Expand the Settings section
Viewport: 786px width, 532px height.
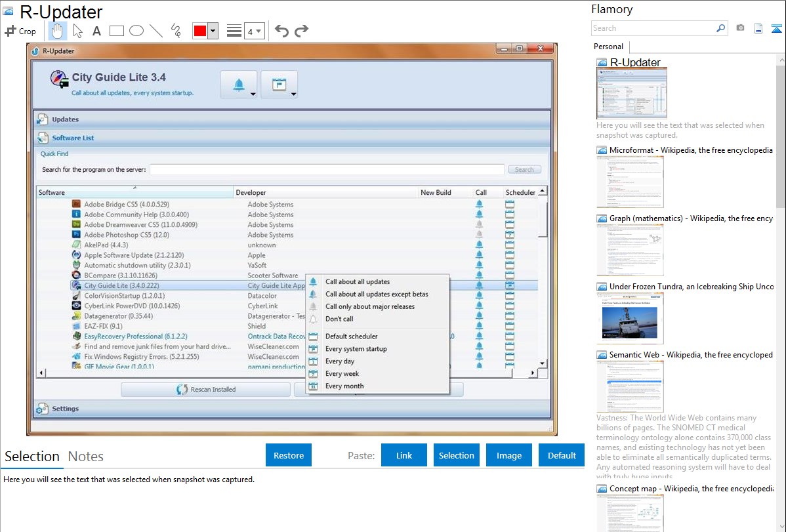click(293, 409)
